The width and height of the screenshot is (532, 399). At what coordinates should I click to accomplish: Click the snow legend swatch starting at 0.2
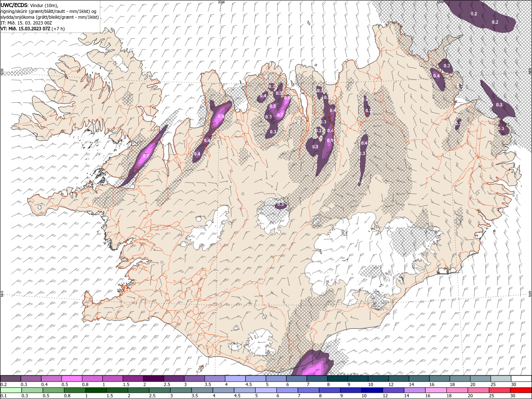pyautogui.click(x=10, y=379)
